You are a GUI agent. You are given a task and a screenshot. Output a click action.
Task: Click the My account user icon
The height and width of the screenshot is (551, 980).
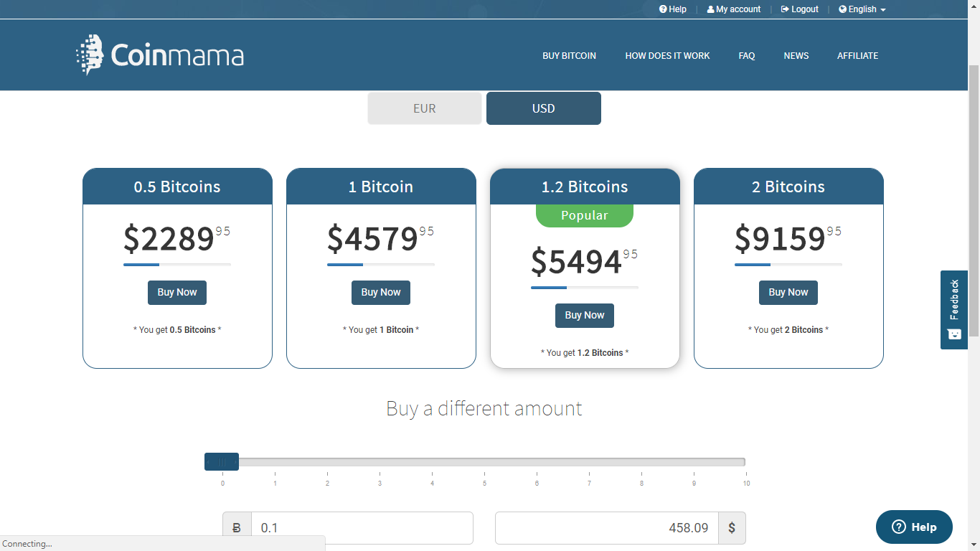pyautogui.click(x=710, y=9)
